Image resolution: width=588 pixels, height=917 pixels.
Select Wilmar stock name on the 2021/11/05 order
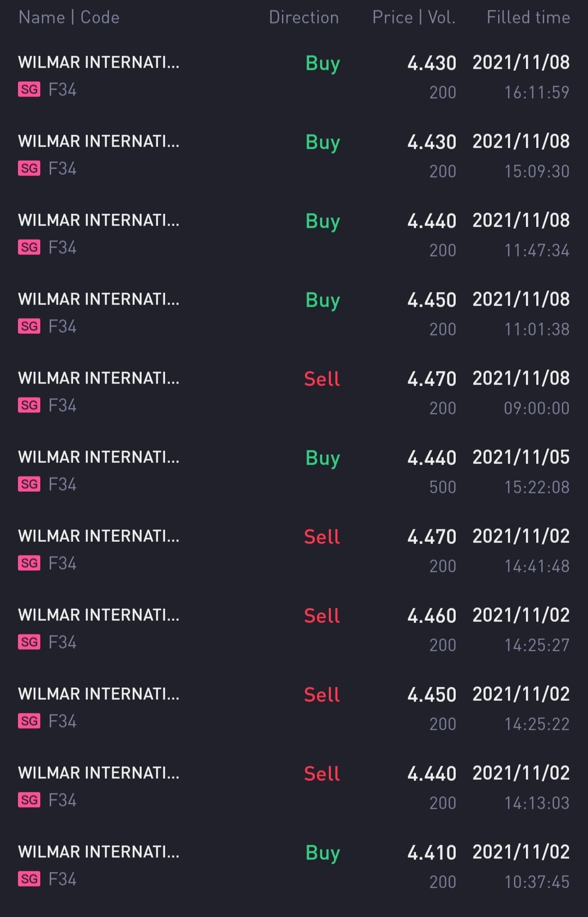99,457
